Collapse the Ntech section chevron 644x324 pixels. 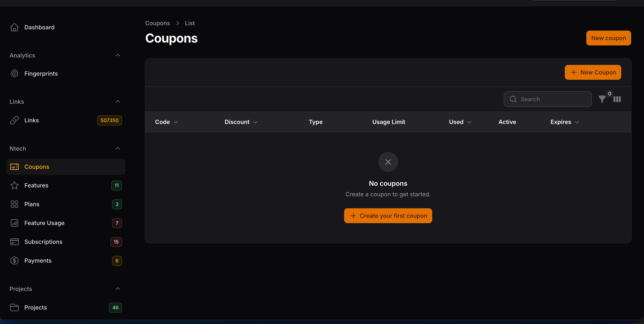pyautogui.click(x=118, y=148)
